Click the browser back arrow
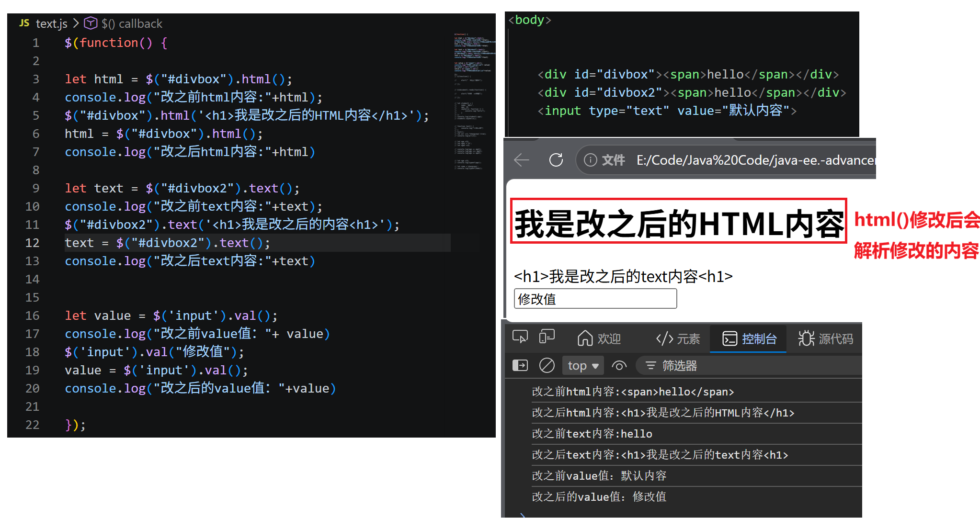 (x=522, y=160)
